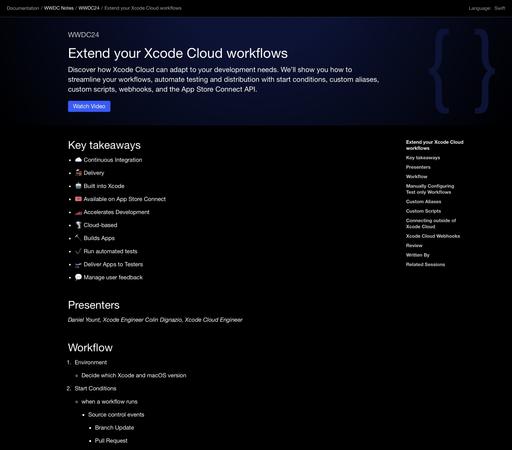Viewport: 512px width, 450px height.
Task: Click the cloud emoji beside Continuous Integration
Action: tap(78, 160)
